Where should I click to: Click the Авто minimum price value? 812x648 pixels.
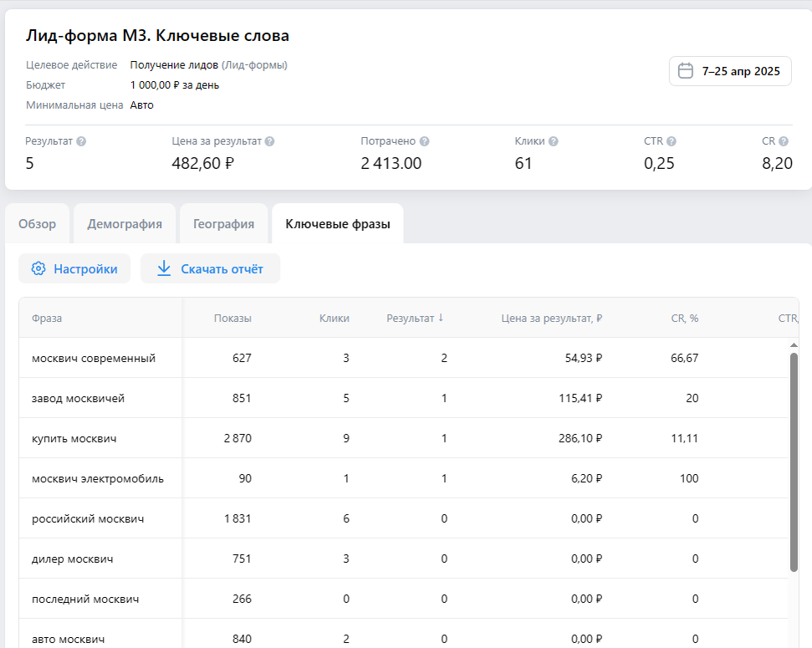point(142,105)
